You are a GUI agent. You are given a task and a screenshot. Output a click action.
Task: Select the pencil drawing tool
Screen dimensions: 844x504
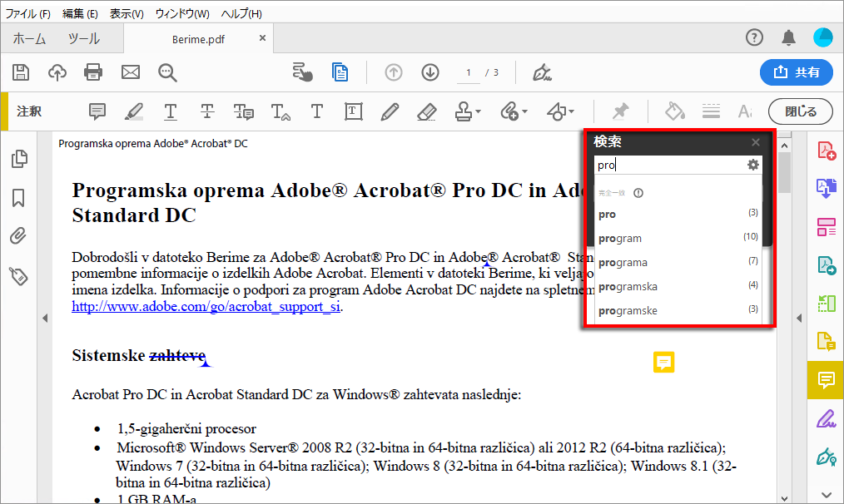pyautogui.click(x=390, y=111)
